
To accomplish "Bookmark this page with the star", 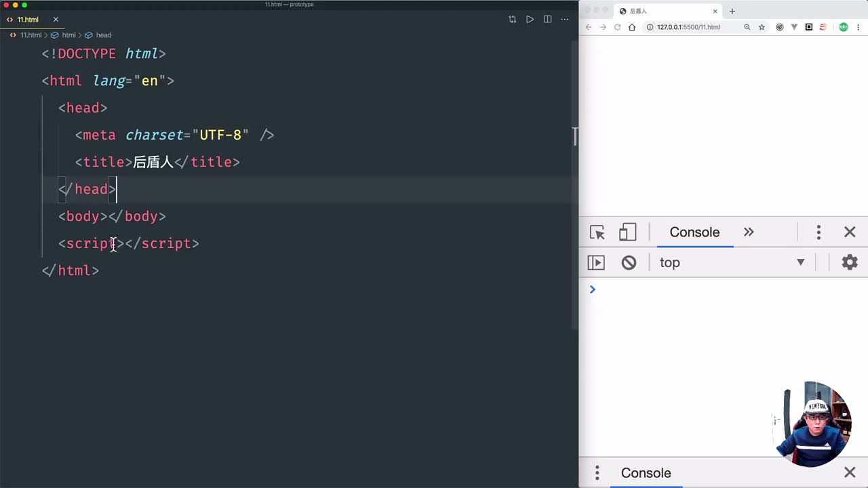I will [x=762, y=27].
